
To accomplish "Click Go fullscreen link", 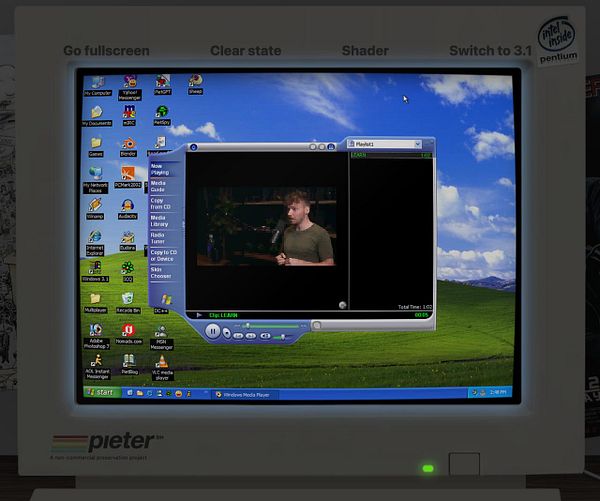I will click(106, 51).
